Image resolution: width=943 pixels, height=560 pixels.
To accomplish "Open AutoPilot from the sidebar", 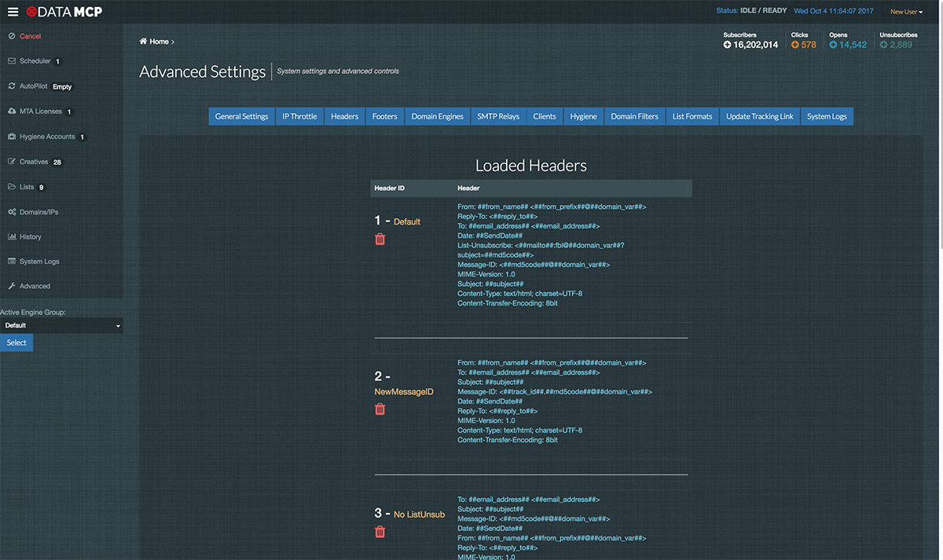I will 34,86.
